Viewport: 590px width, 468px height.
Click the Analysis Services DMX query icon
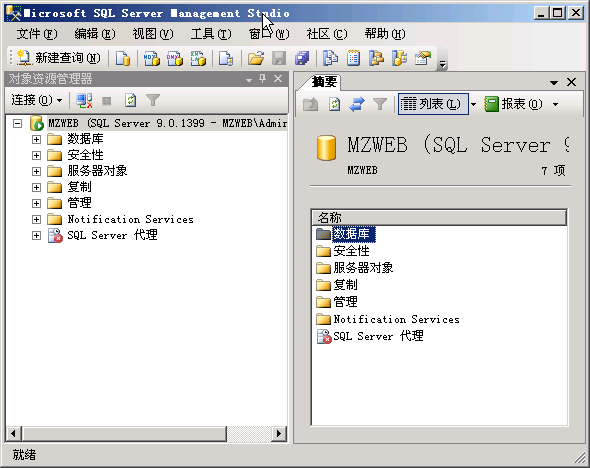(x=175, y=58)
